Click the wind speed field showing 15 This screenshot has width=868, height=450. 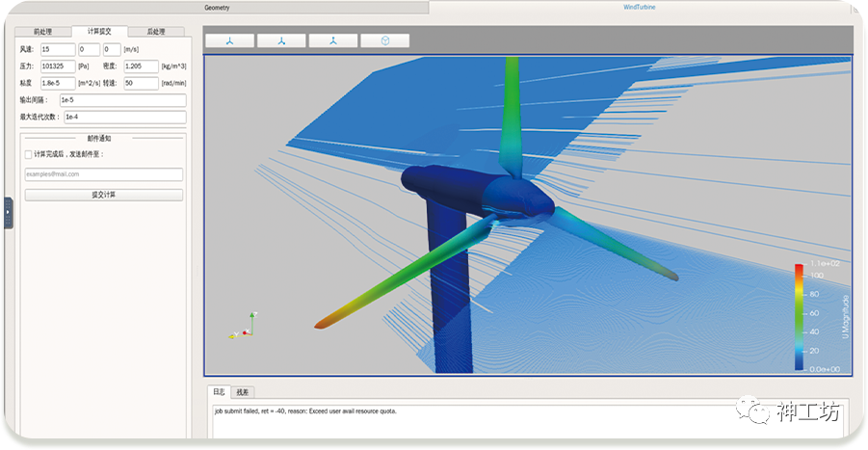58,49
